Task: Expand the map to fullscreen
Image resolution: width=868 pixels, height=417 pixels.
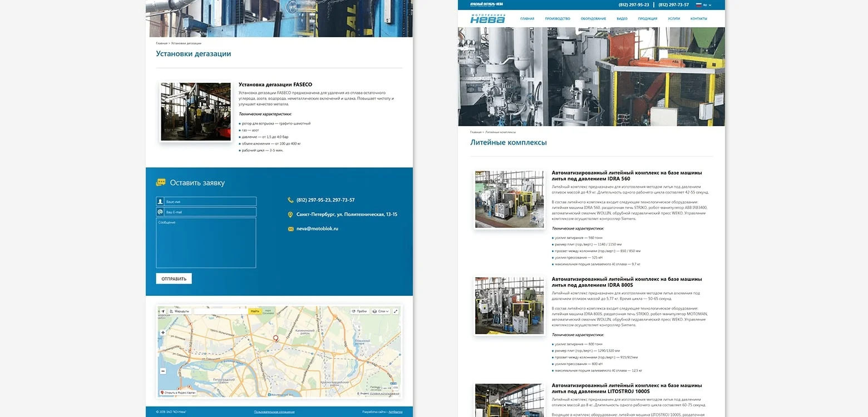Action: tap(396, 311)
